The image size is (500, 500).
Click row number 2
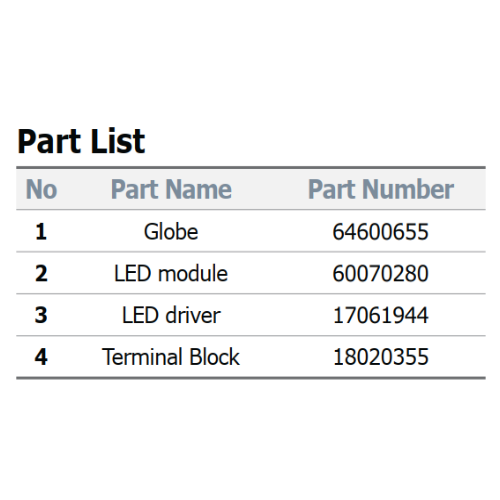pos(41,274)
